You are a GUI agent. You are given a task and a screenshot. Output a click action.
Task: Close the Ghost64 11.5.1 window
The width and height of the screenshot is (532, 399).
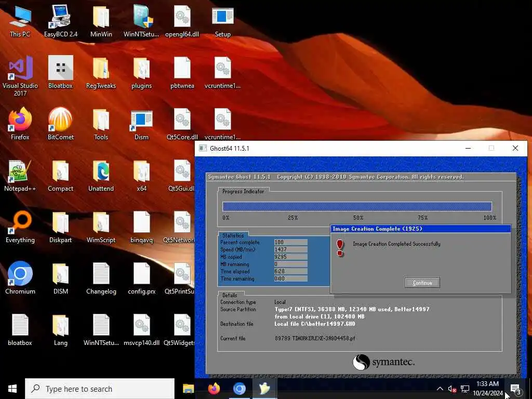515,148
